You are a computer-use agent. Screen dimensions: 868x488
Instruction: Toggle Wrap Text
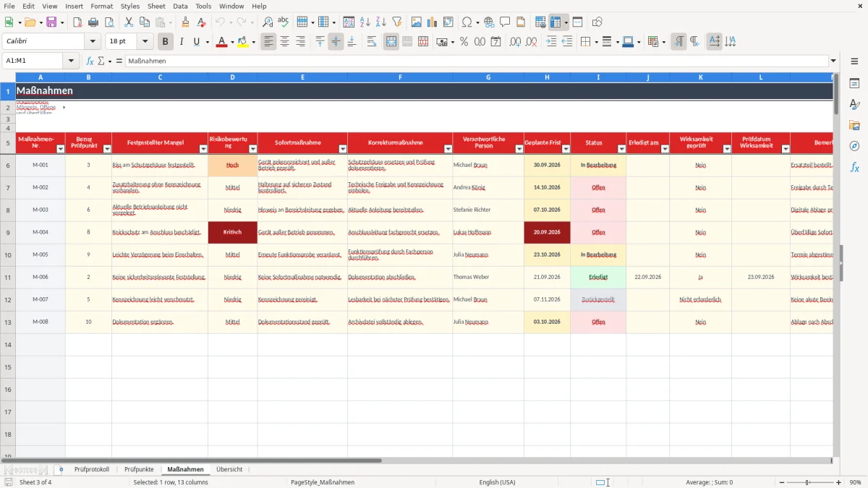pyautogui.click(x=372, y=42)
